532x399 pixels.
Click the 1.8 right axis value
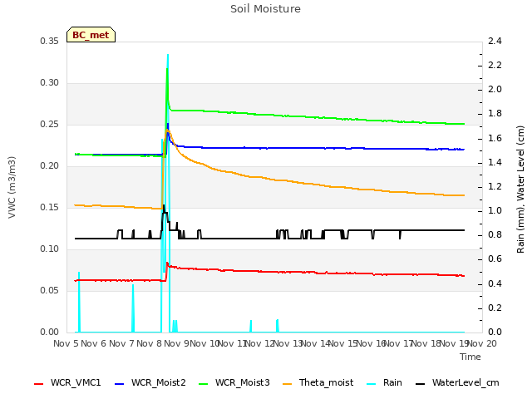point(495,113)
